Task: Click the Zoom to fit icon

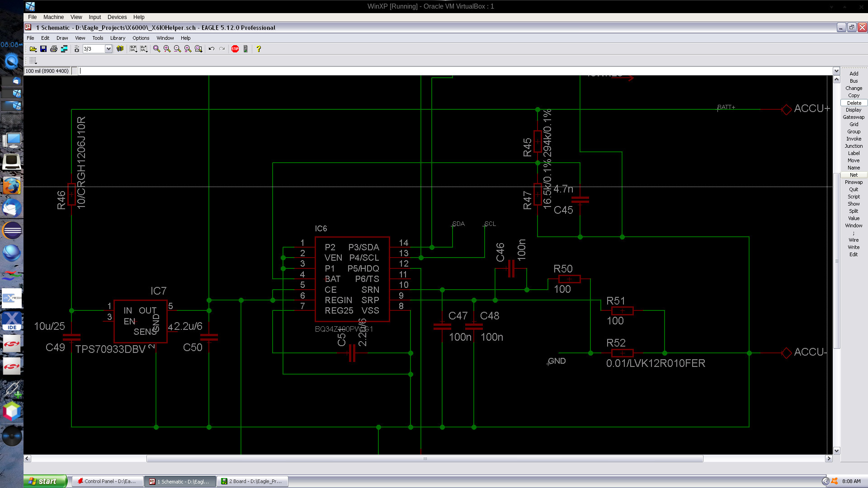Action: (x=156, y=49)
